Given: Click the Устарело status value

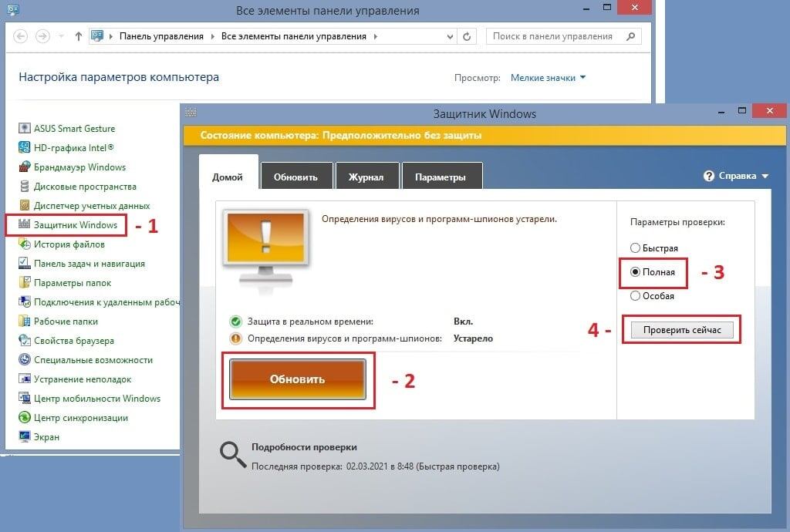Looking at the screenshot, I should (473, 338).
